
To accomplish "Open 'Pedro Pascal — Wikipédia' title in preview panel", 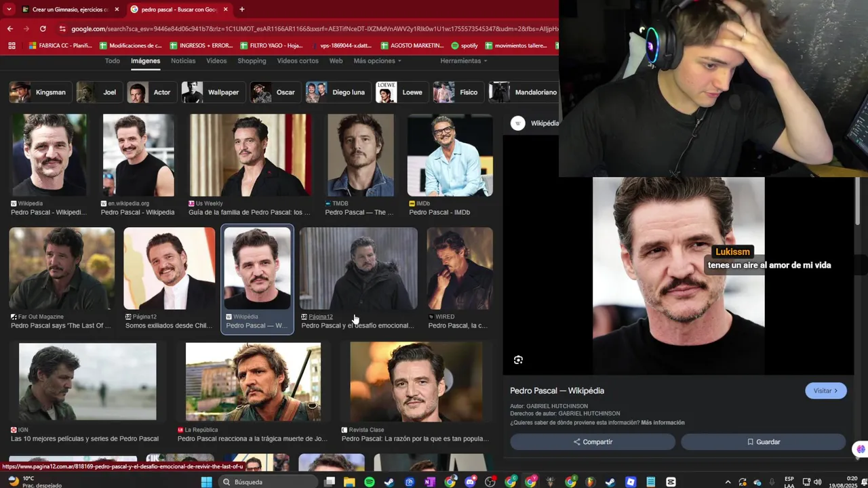I will click(x=557, y=390).
